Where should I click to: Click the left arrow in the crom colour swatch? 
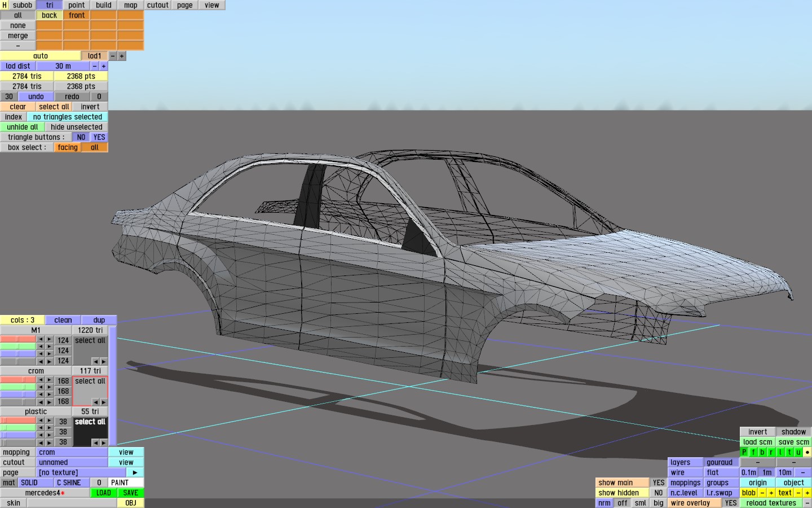95,402
